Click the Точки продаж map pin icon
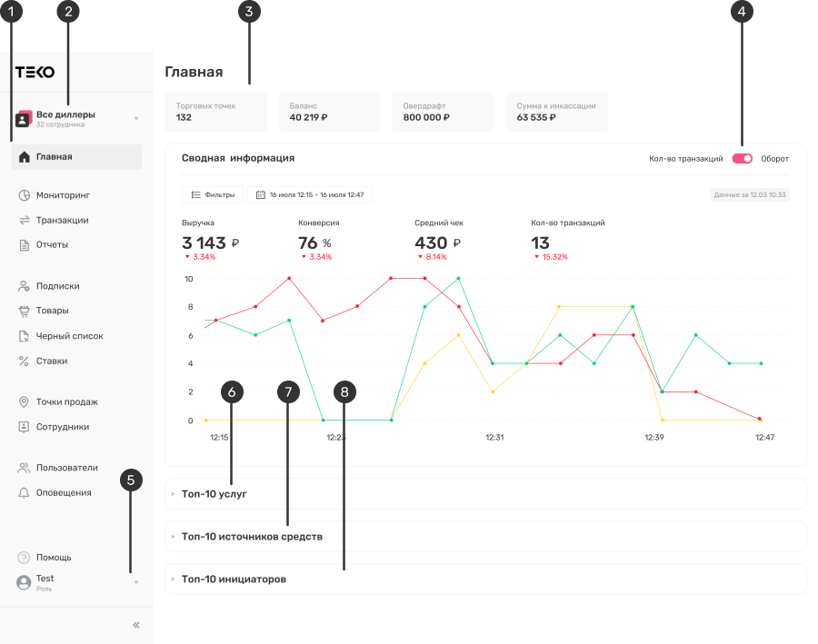This screenshot has width=818, height=644. click(x=24, y=402)
